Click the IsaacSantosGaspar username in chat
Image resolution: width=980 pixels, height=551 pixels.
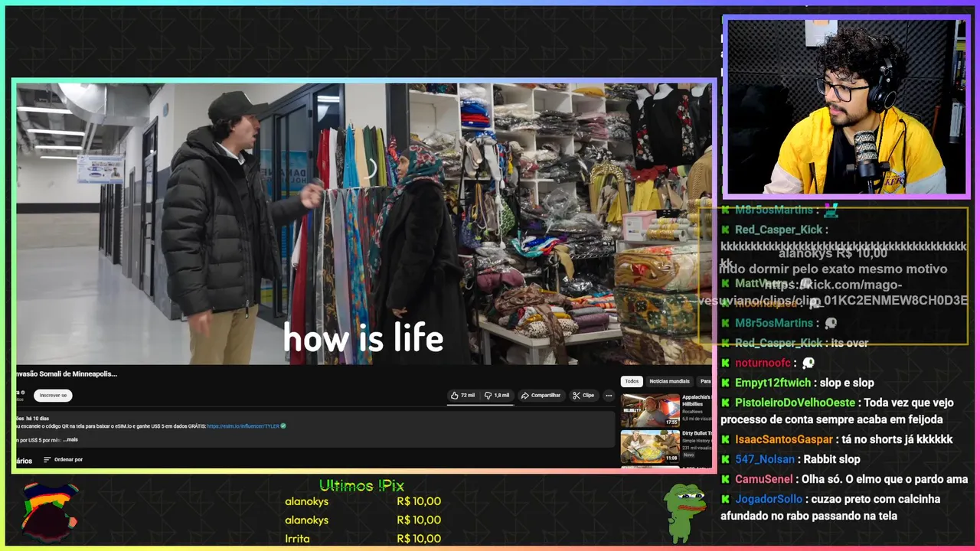pyautogui.click(x=783, y=439)
